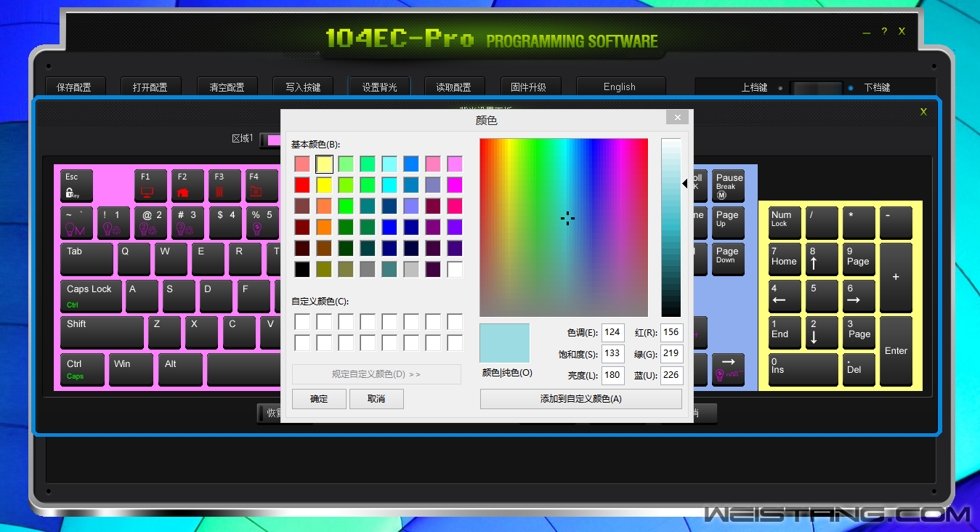Select the Win key

pos(131,370)
